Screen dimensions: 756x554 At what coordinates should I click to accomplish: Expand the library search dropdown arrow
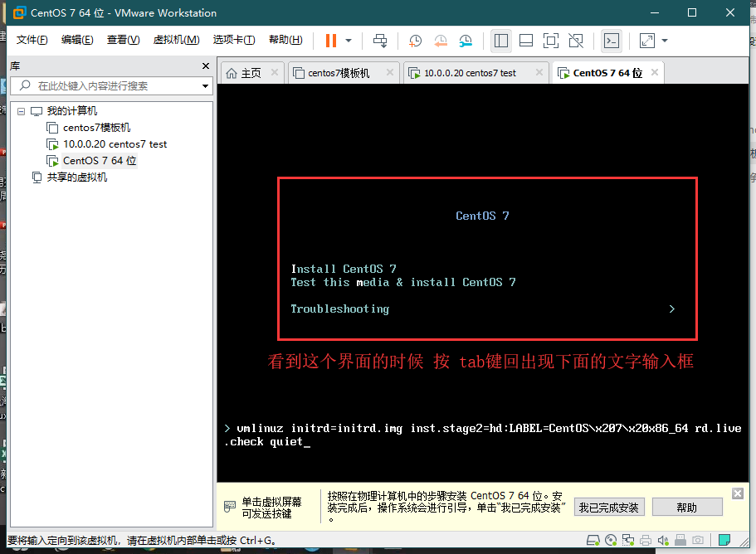point(206,86)
